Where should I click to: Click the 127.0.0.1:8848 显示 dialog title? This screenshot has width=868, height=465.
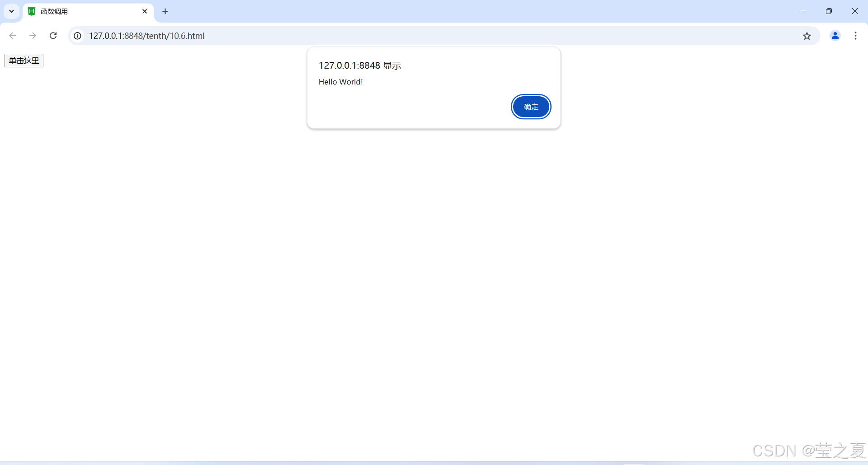pyautogui.click(x=360, y=66)
